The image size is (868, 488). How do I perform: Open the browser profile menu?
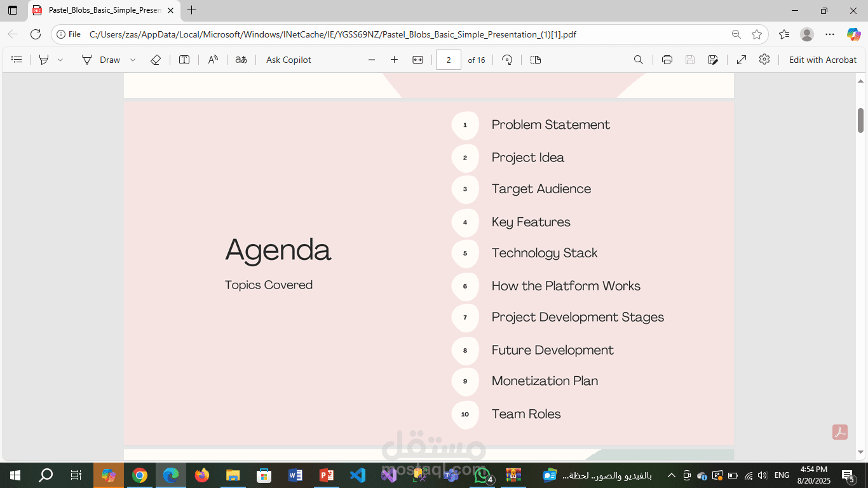807,34
